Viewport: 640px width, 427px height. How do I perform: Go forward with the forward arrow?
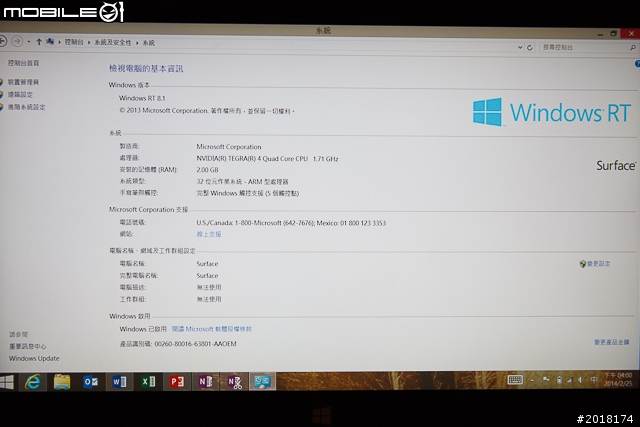click(x=17, y=41)
